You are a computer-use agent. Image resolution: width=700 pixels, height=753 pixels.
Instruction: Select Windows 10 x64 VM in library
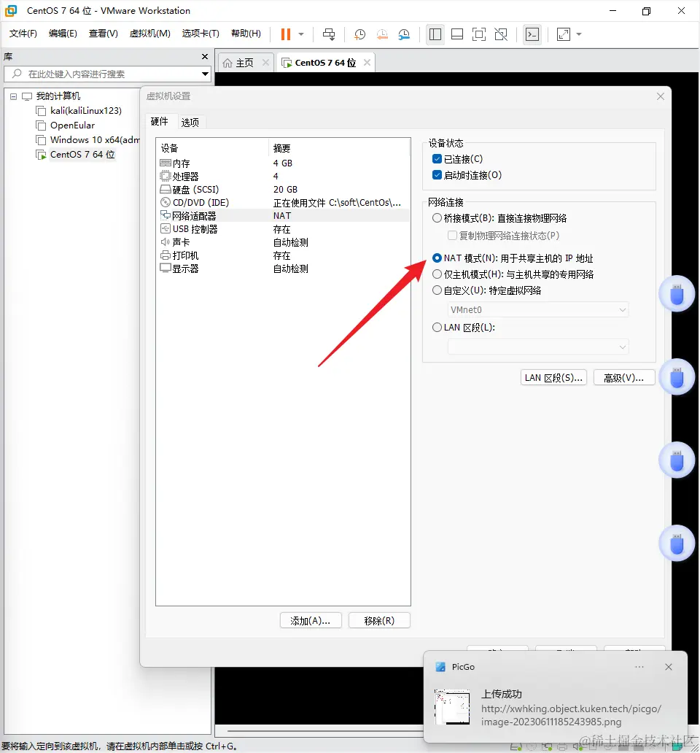95,140
